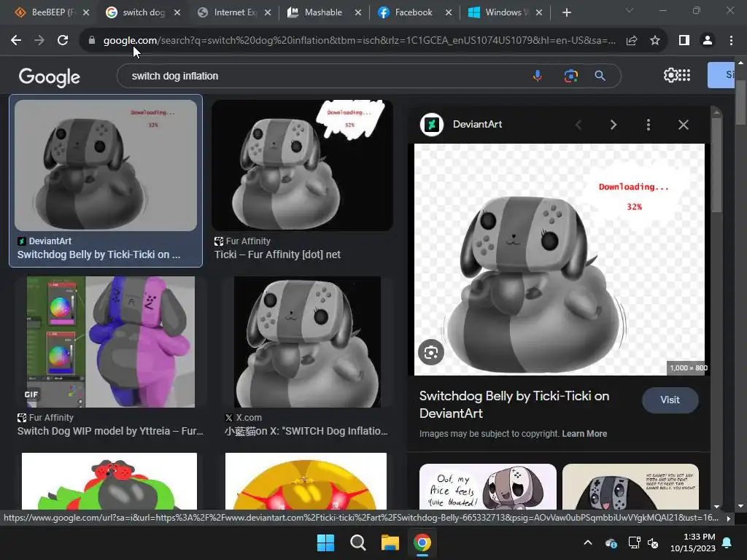Viewport: 747px width, 560px height.
Task: Open the Learn More copyright link
Action: [x=584, y=434]
